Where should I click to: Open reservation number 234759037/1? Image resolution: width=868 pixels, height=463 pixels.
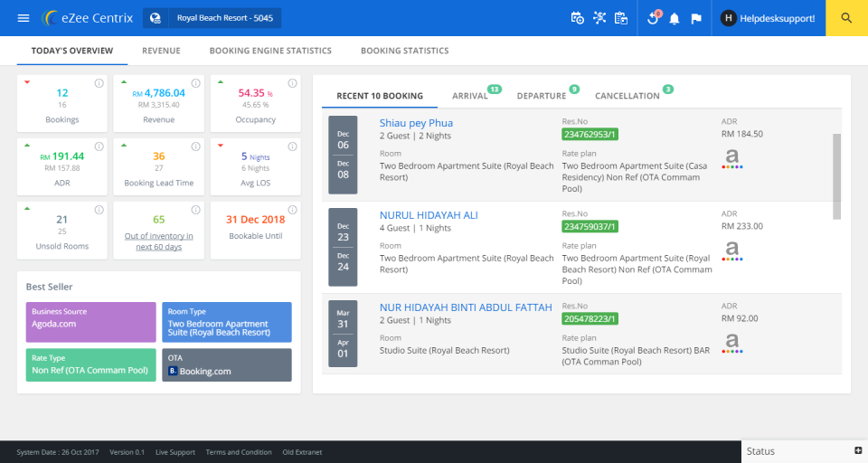coord(590,226)
